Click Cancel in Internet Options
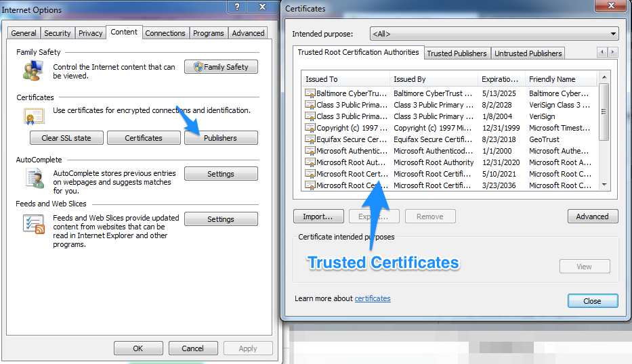632x364 pixels. click(193, 348)
